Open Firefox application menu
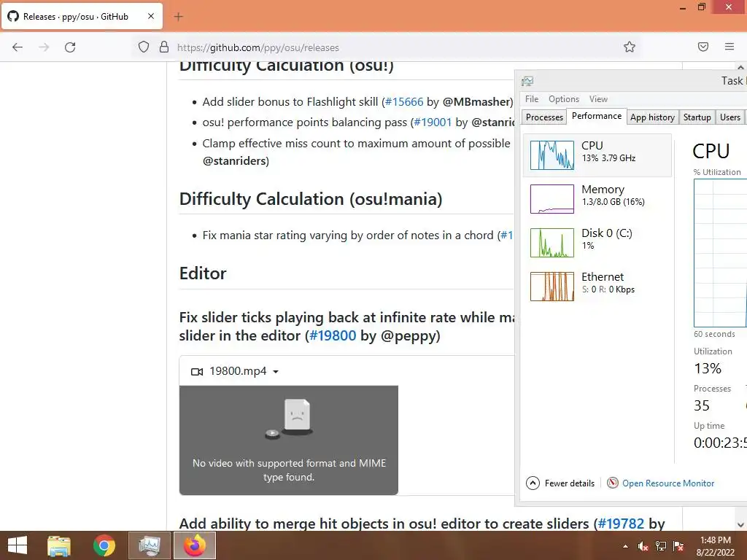 (x=729, y=47)
